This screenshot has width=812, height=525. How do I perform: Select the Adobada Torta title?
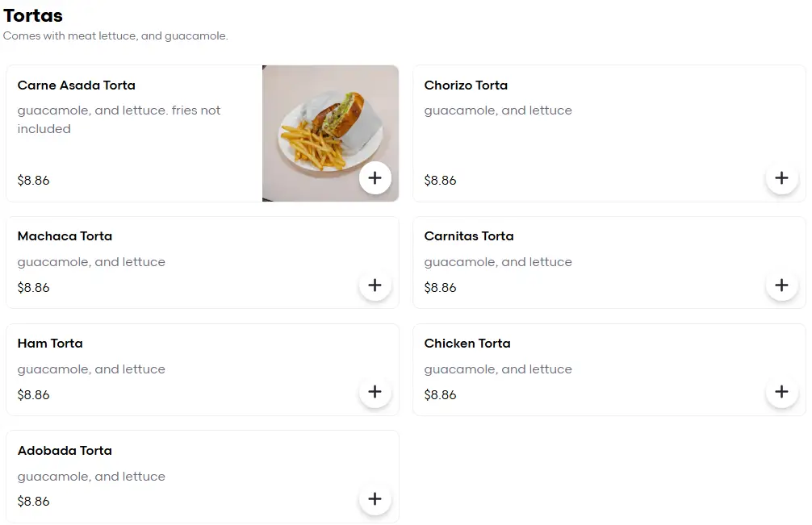65,451
